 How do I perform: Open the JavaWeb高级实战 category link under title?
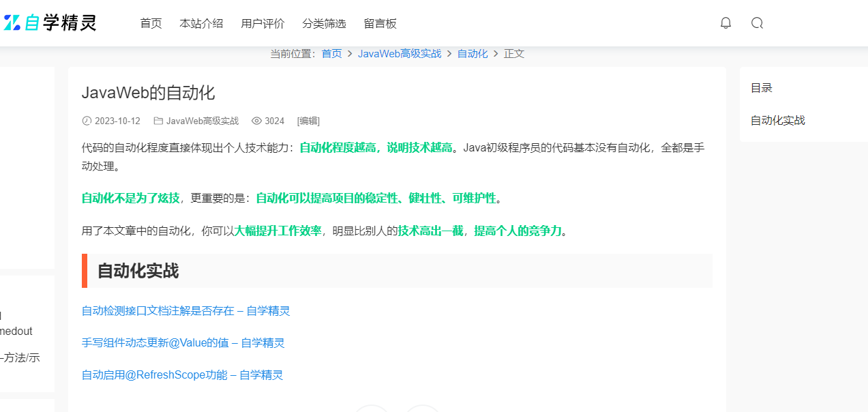(x=203, y=121)
